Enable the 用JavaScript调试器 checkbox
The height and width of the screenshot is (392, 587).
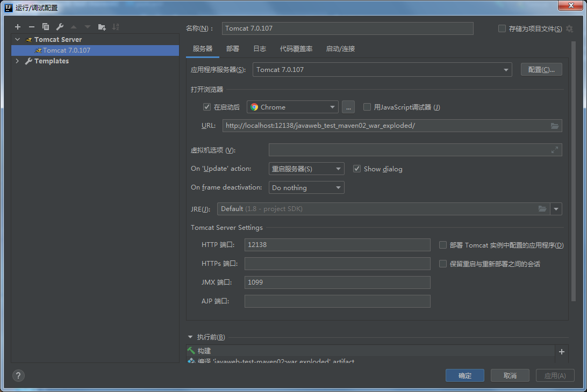click(367, 107)
